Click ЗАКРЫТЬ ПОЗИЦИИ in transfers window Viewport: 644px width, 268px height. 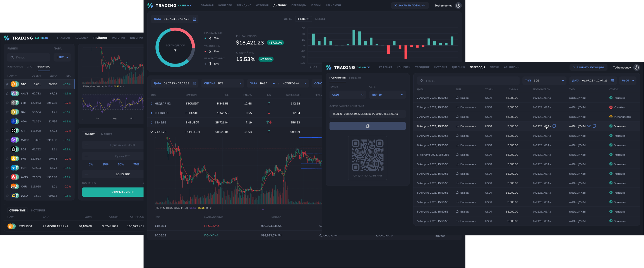[588, 67]
